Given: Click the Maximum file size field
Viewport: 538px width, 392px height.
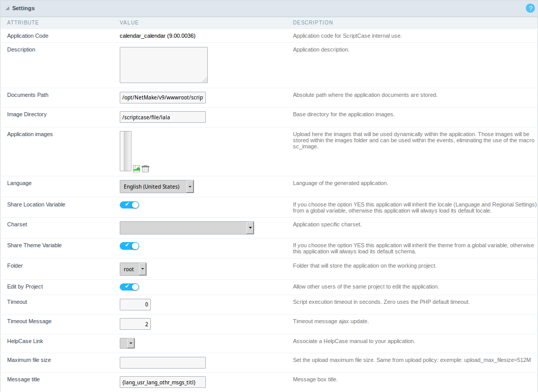Looking at the screenshot, I should 163,362.
